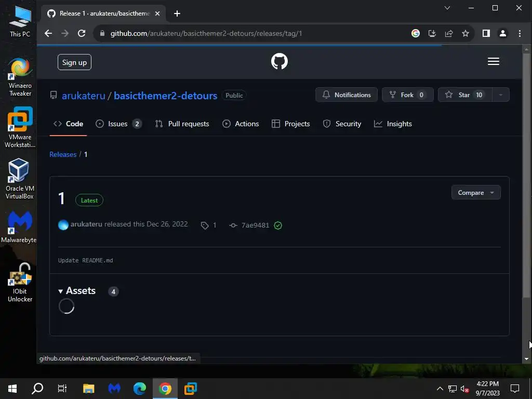Focus the address bar URL

click(206, 33)
